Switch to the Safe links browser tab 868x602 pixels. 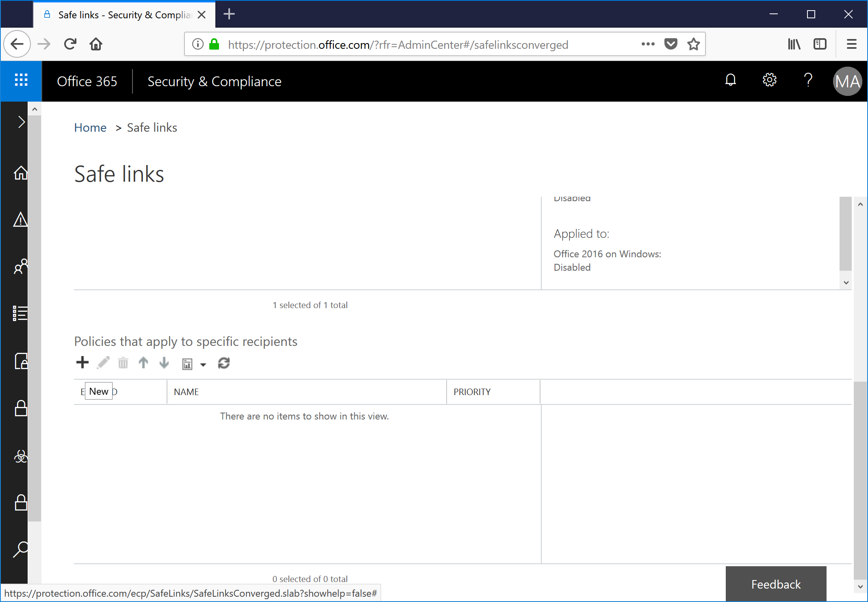pyautogui.click(x=118, y=14)
